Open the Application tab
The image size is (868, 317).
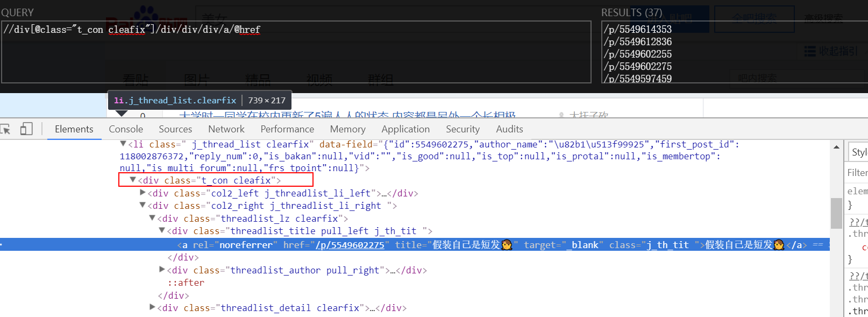[x=405, y=129]
